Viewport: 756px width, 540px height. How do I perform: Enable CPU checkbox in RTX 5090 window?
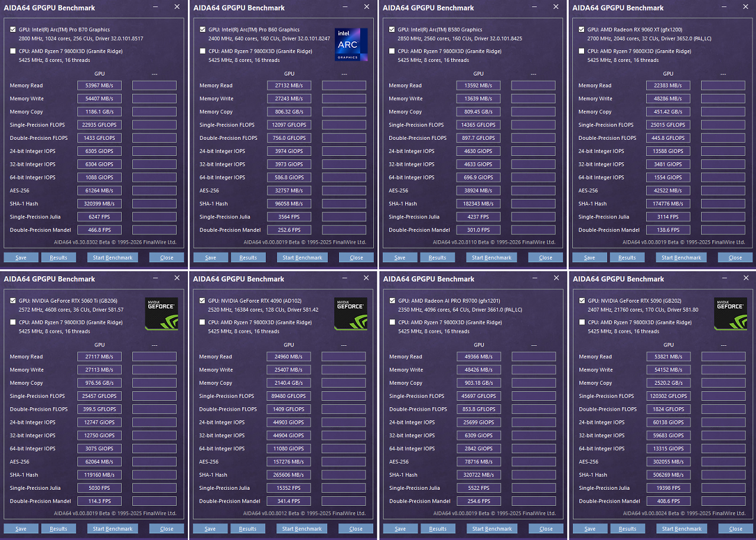pos(582,322)
